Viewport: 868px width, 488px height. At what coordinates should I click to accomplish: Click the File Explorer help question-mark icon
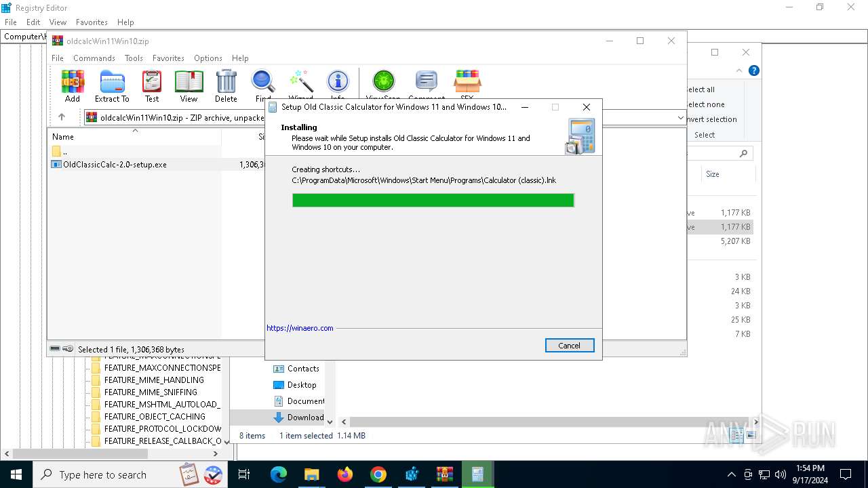pos(754,70)
